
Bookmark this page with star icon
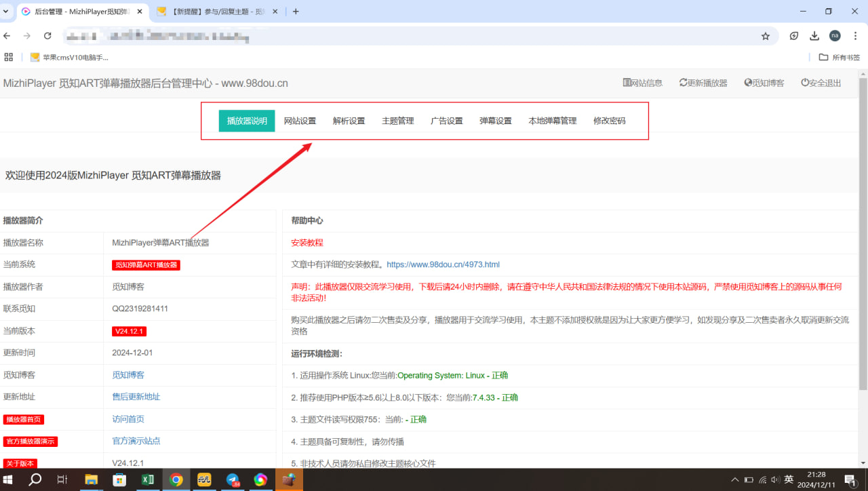[x=766, y=36]
